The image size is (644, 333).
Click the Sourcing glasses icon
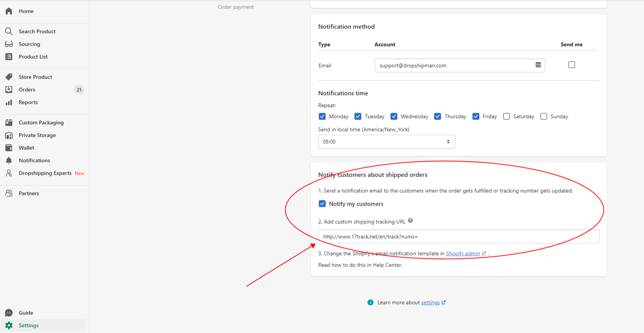pos(9,44)
